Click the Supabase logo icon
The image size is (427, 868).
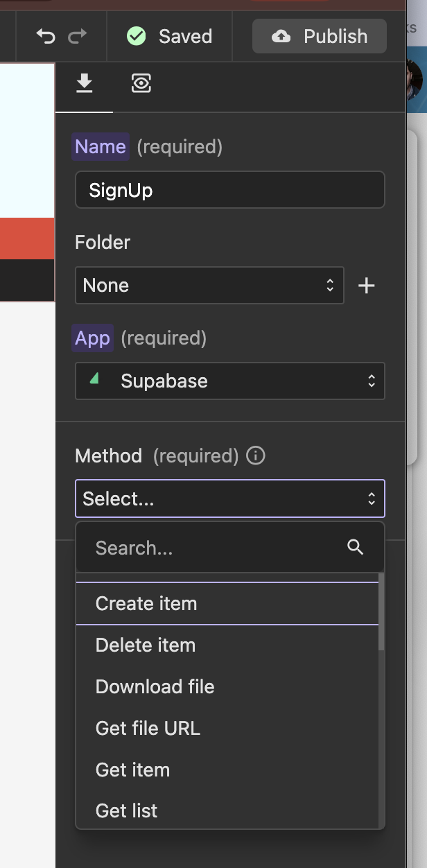click(95, 379)
